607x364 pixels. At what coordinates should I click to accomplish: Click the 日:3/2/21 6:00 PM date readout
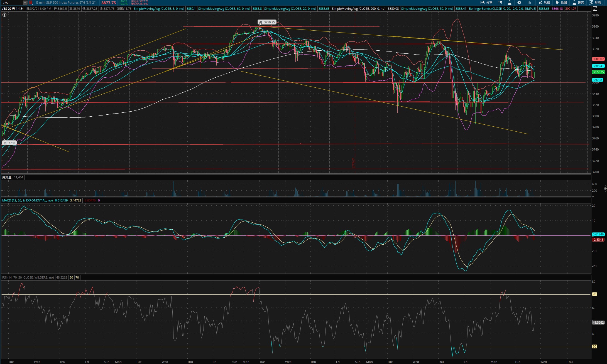point(39,9)
